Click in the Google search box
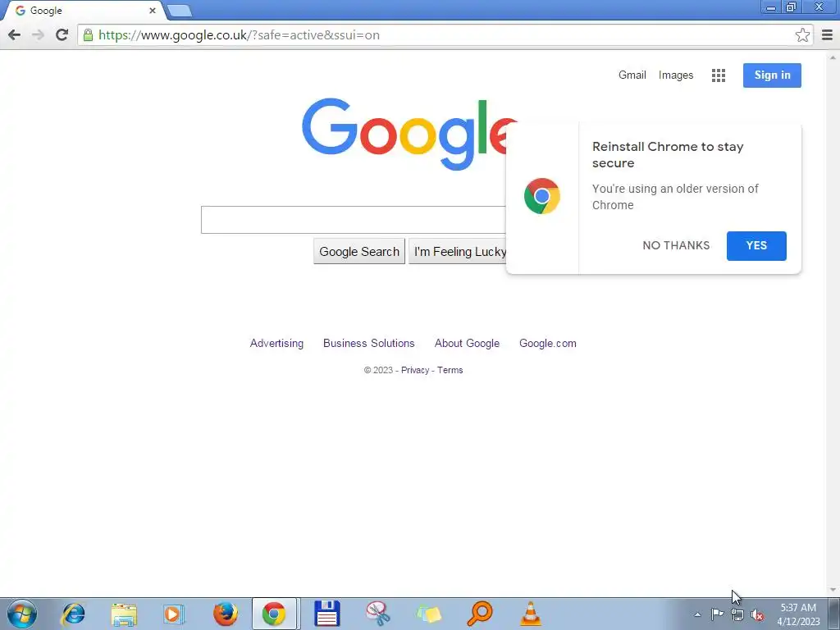This screenshot has width=840, height=630. pyautogui.click(x=354, y=220)
